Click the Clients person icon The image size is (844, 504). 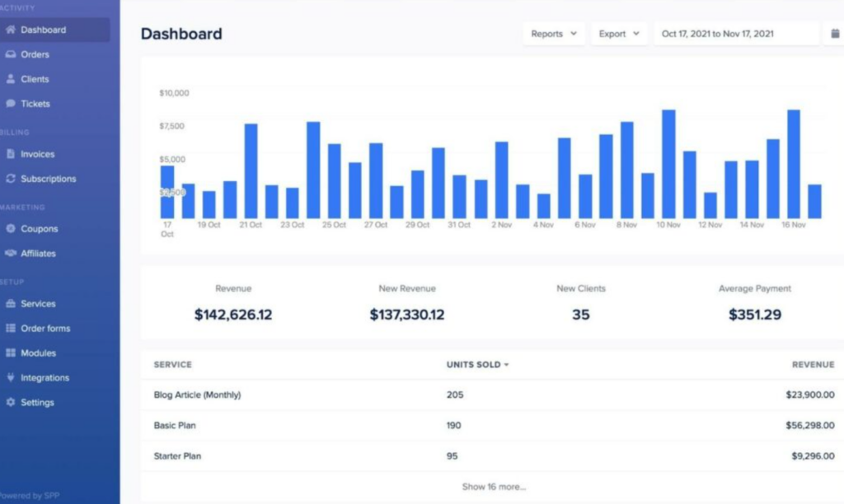point(11,79)
